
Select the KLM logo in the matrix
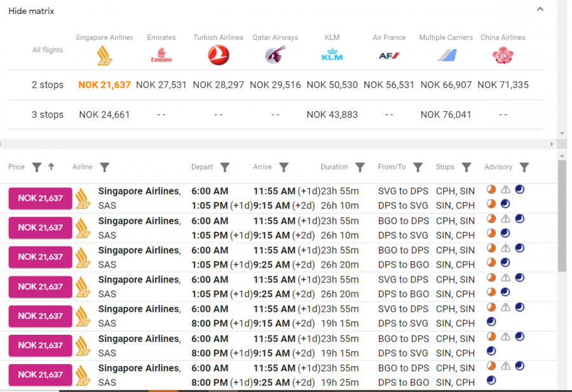tap(332, 55)
